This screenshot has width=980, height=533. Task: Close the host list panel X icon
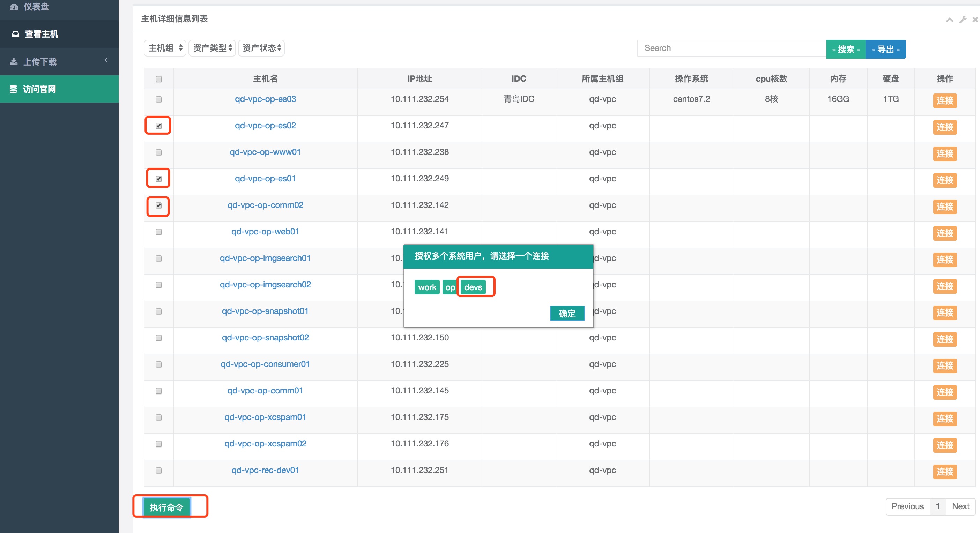pos(975,20)
